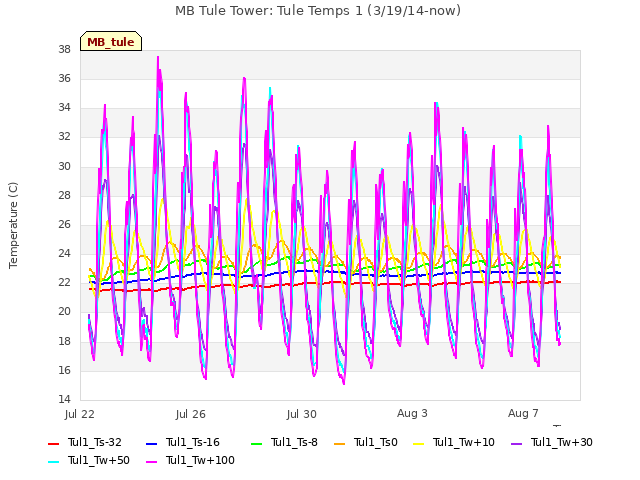Click the cyan Tul1_Tw+50 legend swatch

[x=53, y=461]
